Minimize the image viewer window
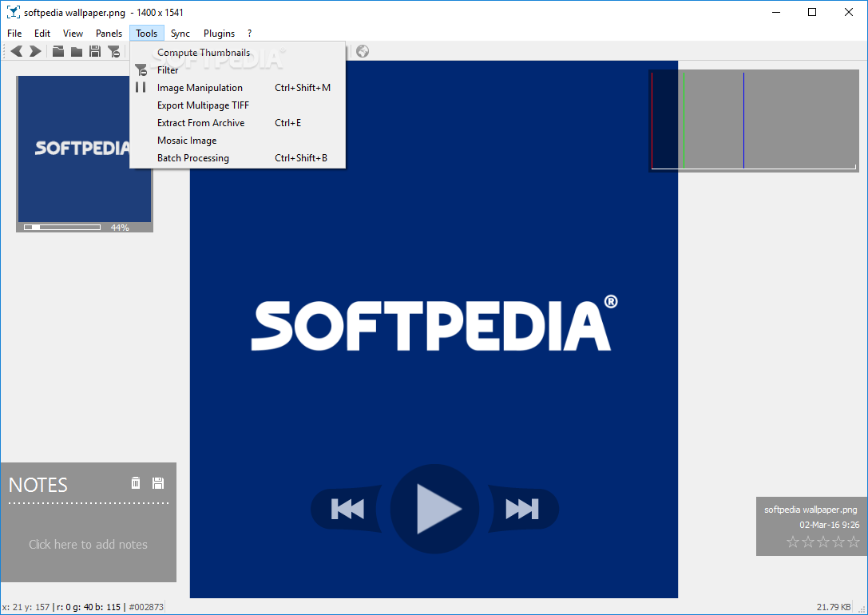This screenshot has width=868, height=615. coord(776,12)
